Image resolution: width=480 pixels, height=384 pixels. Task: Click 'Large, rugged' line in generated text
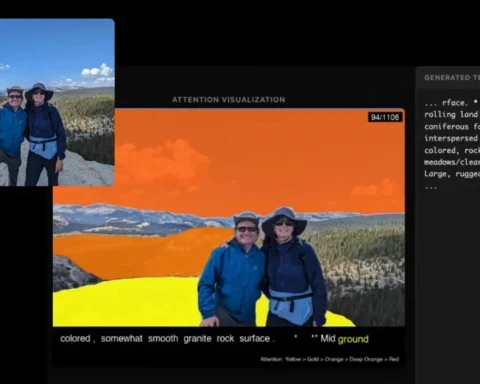[x=452, y=174]
